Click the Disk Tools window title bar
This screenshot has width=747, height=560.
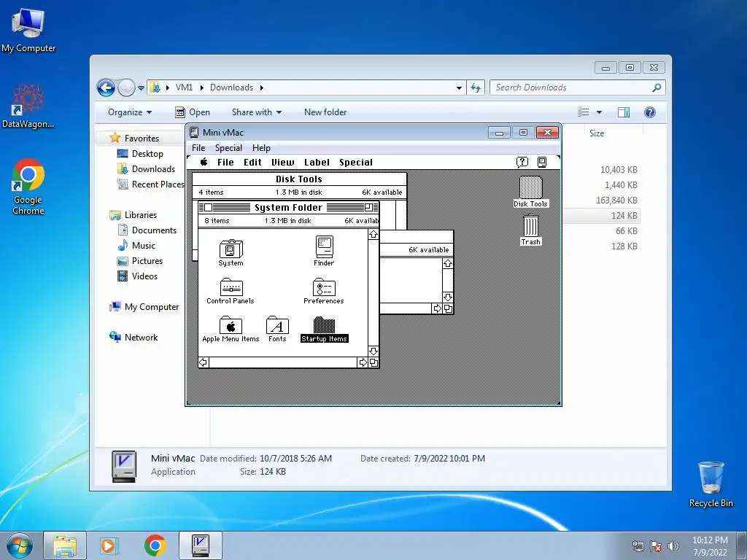[x=299, y=179]
